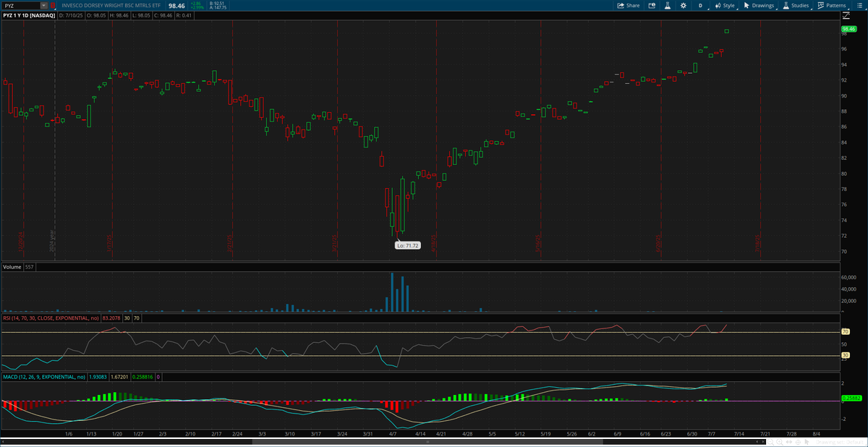Click the Lo: 71.72 price bubble
This screenshot has height=447, width=868.
point(408,246)
